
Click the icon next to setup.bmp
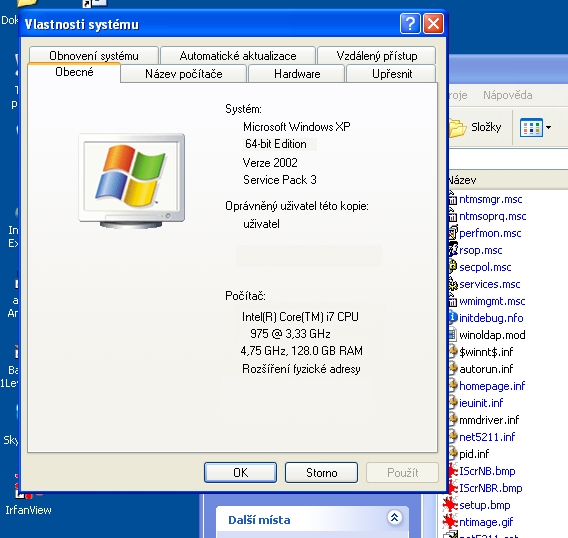451,505
